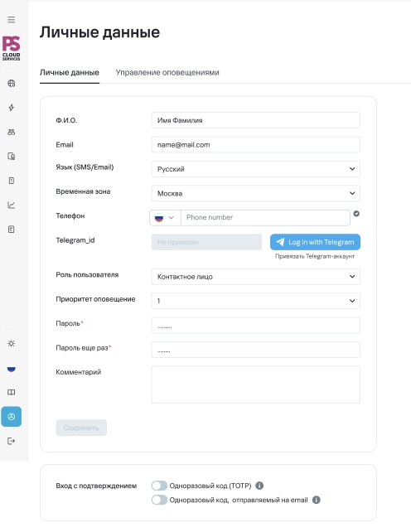Click the Russian flag language icon in sidebar

tap(12, 368)
